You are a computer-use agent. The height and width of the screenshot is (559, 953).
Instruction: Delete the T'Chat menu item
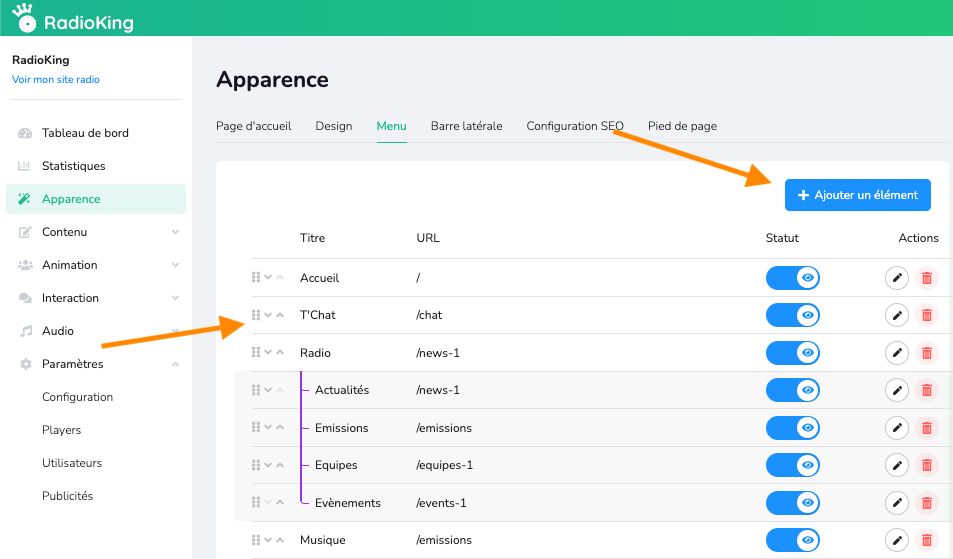click(x=927, y=315)
